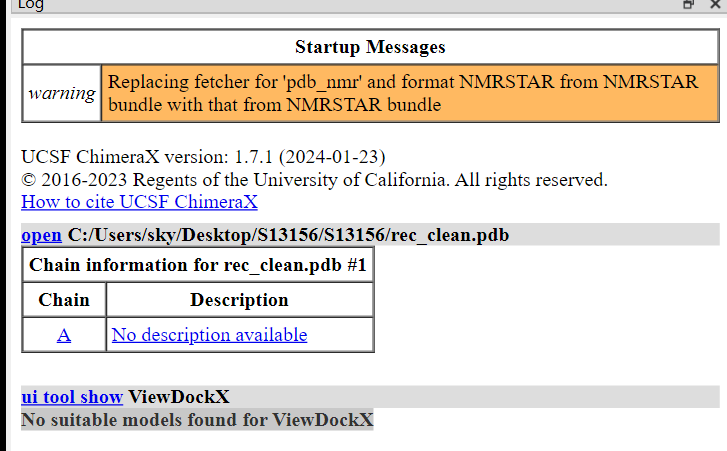Open the 'How to cite UCSF ChimeraX' link
The image size is (727, 451).
click(139, 202)
